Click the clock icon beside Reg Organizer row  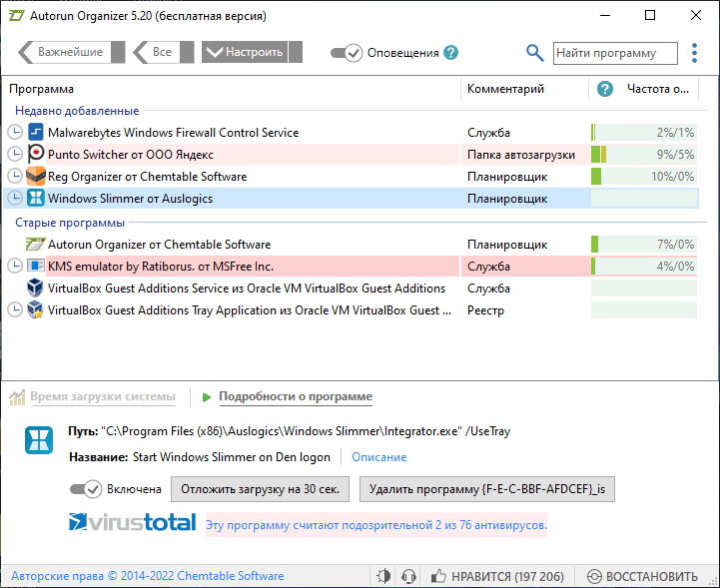click(x=15, y=177)
